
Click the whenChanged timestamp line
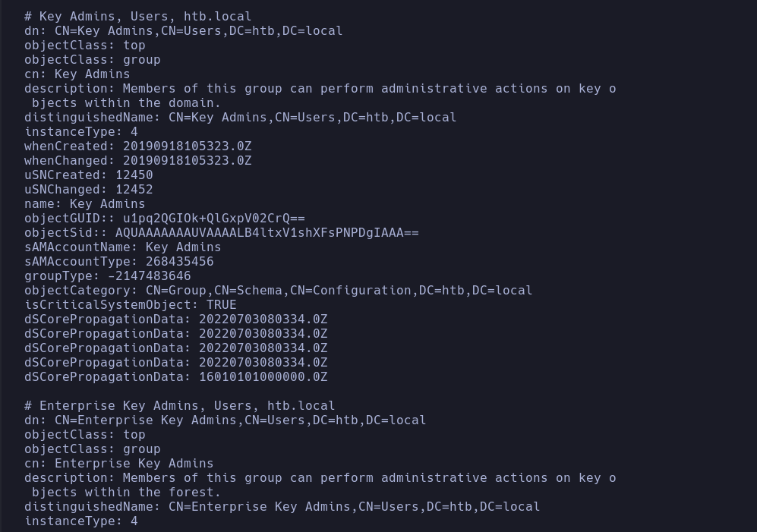pyautogui.click(x=137, y=161)
